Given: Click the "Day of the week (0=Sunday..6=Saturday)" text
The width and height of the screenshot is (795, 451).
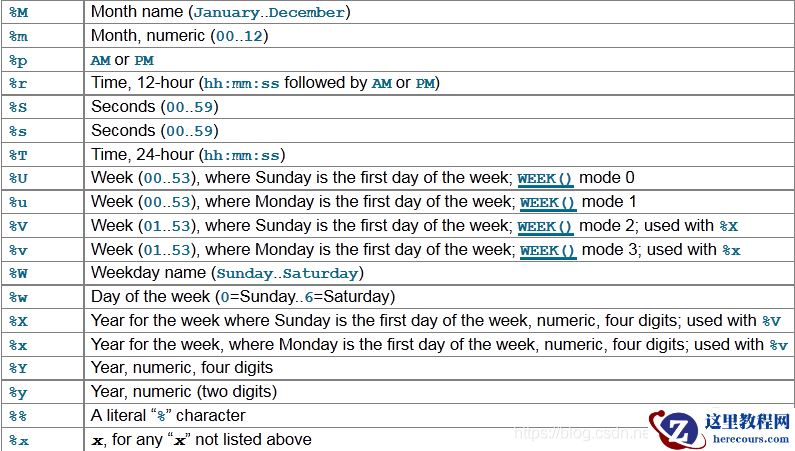Looking at the screenshot, I should (x=243, y=297).
